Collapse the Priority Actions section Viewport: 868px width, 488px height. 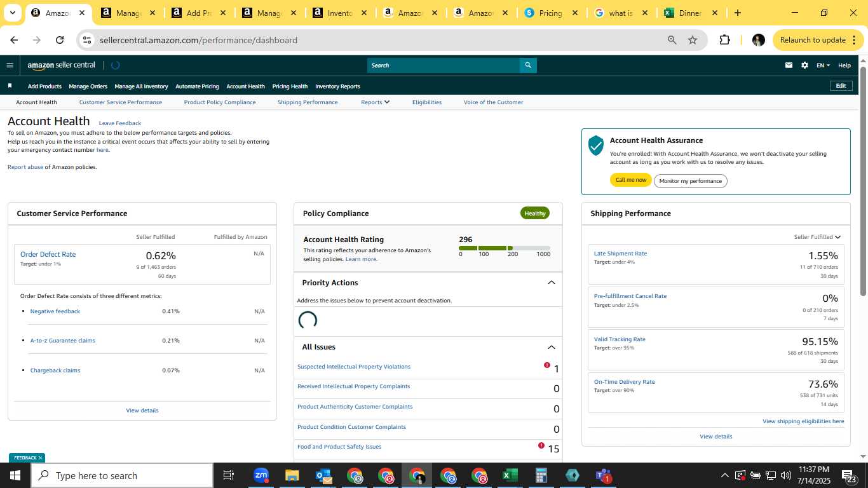coord(551,283)
